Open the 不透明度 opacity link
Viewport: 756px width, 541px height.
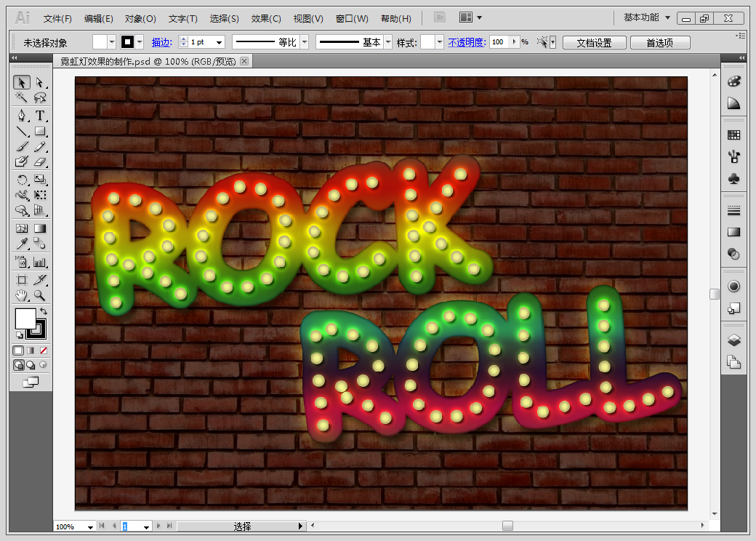tap(467, 43)
